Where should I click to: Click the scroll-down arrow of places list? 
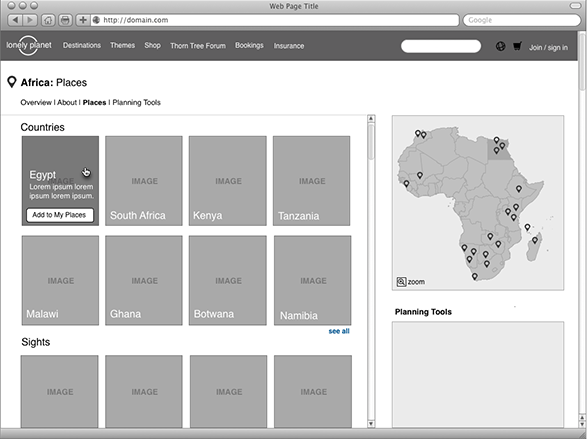pyautogui.click(x=371, y=424)
